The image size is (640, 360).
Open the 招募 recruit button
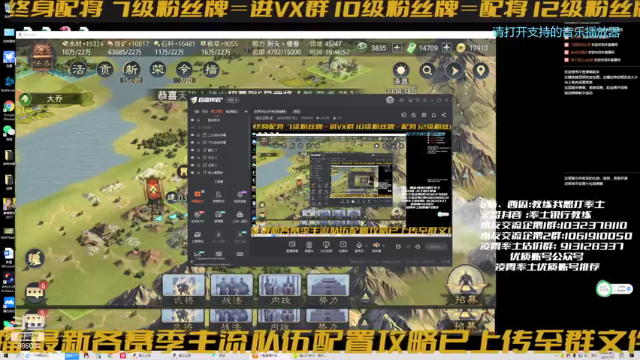click(466, 286)
